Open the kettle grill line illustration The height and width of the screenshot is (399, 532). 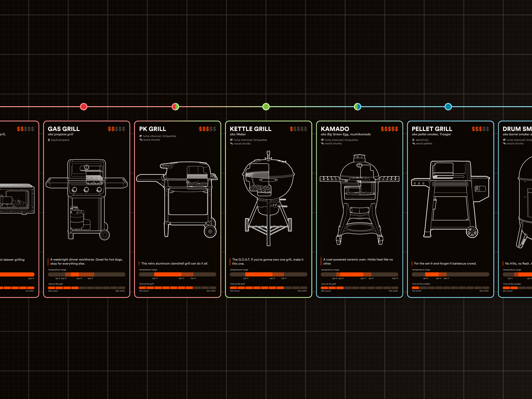(268, 198)
